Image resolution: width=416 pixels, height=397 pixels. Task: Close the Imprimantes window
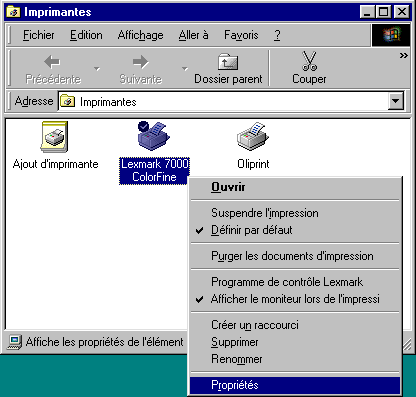point(402,12)
